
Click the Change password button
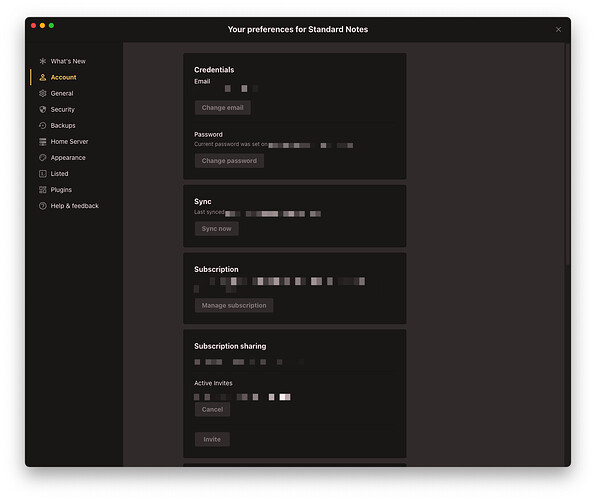229,161
